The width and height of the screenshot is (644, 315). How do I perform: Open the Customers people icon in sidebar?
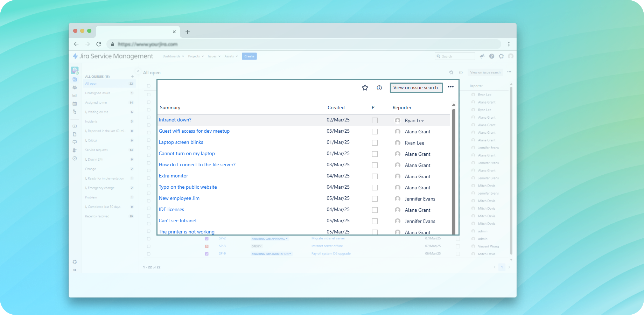[x=75, y=87]
